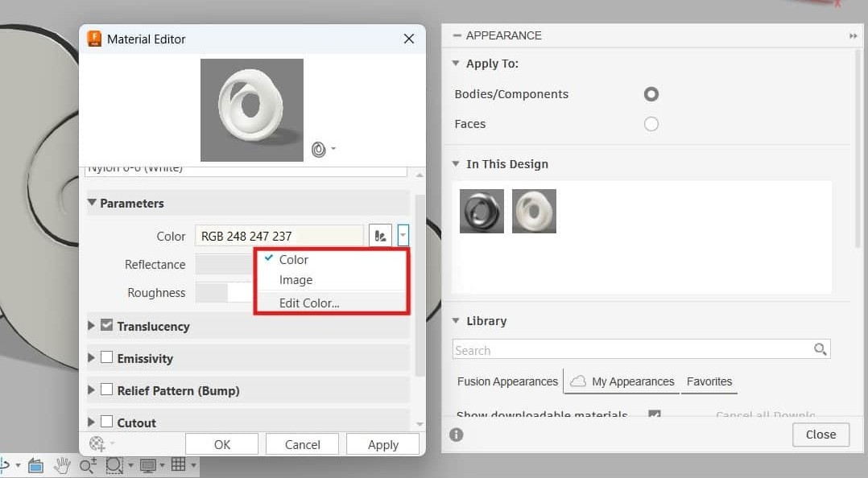Screen dimensions: 868x478
Task: Click the texture map controls icon
Action: pos(97,443)
